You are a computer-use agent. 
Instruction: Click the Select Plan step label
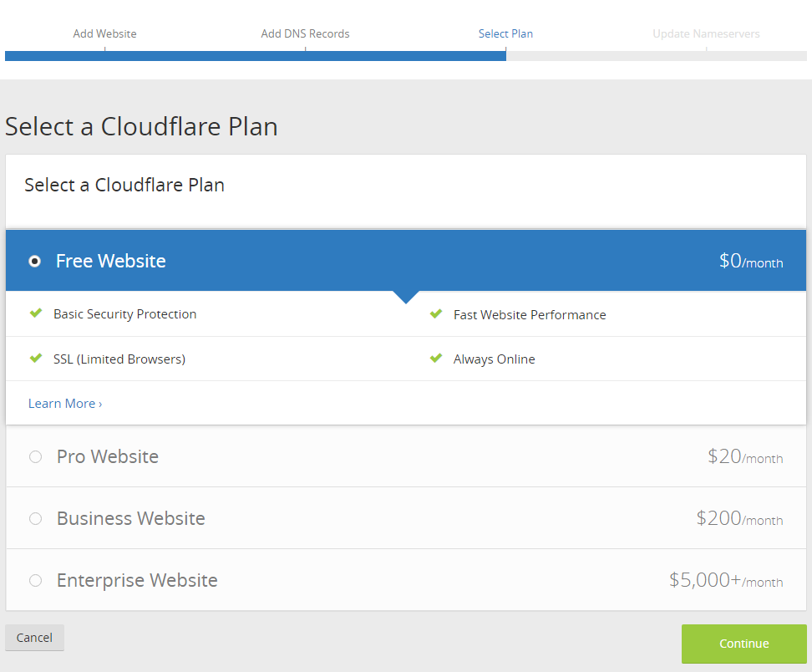[505, 33]
